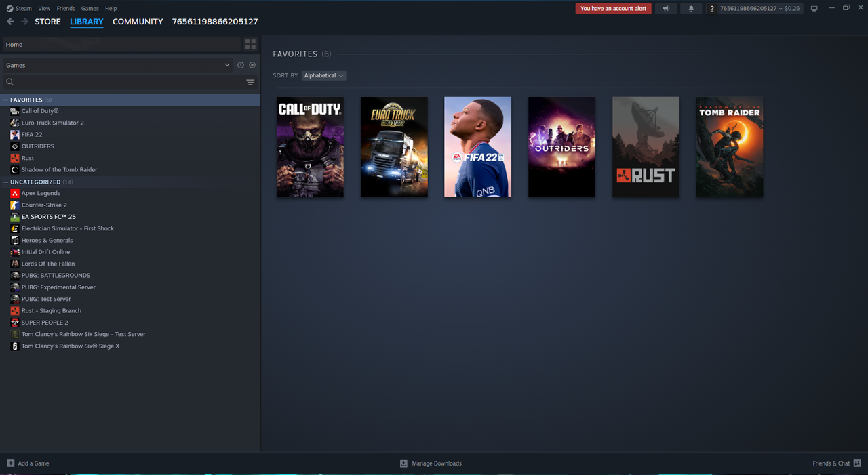Open the Call of Duty cover
The height and width of the screenshot is (475, 868).
(310, 147)
